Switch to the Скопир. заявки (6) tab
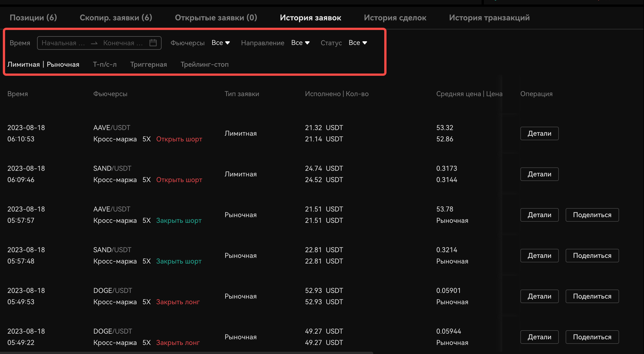The image size is (644, 354). (x=116, y=18)
